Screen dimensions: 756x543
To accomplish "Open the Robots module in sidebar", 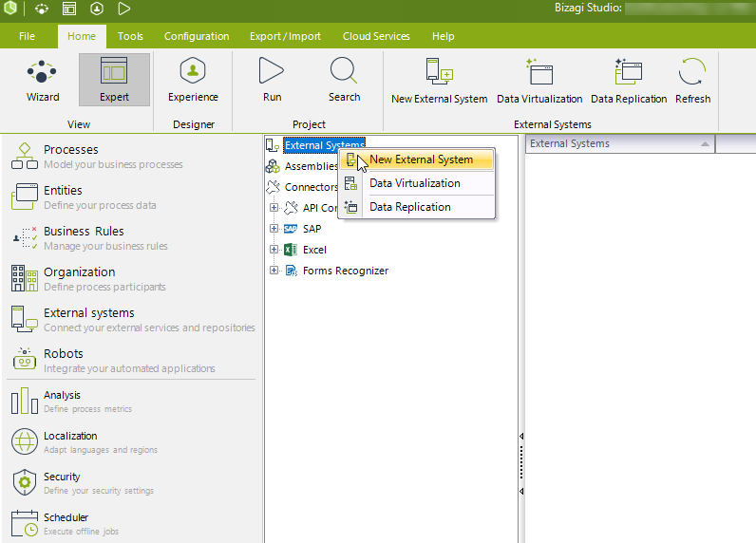I will click(131, 361).
